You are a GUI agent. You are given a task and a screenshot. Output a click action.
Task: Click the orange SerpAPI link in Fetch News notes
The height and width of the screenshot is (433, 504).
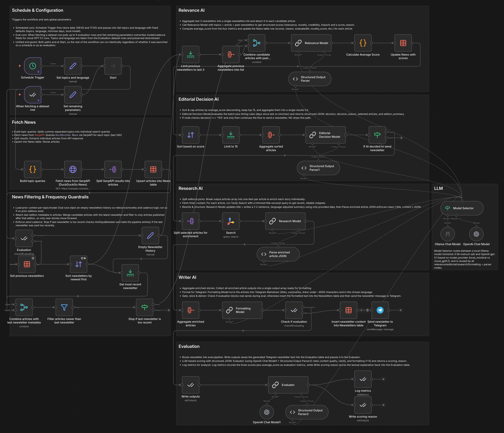point(39,135)
